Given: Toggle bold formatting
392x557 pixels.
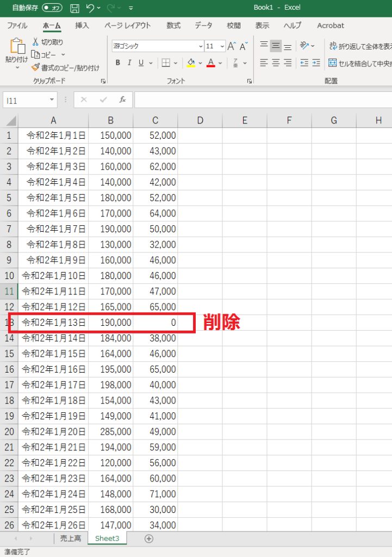Looking at the screenshot, I should 117,63.
